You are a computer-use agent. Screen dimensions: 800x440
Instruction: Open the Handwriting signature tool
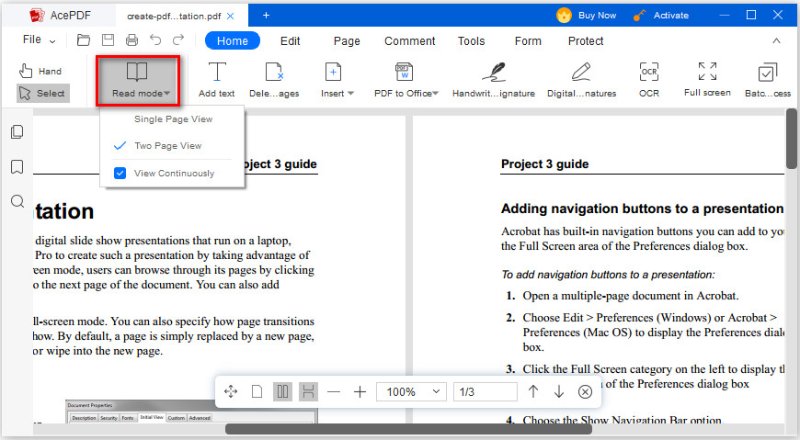[x=493, y=80]
